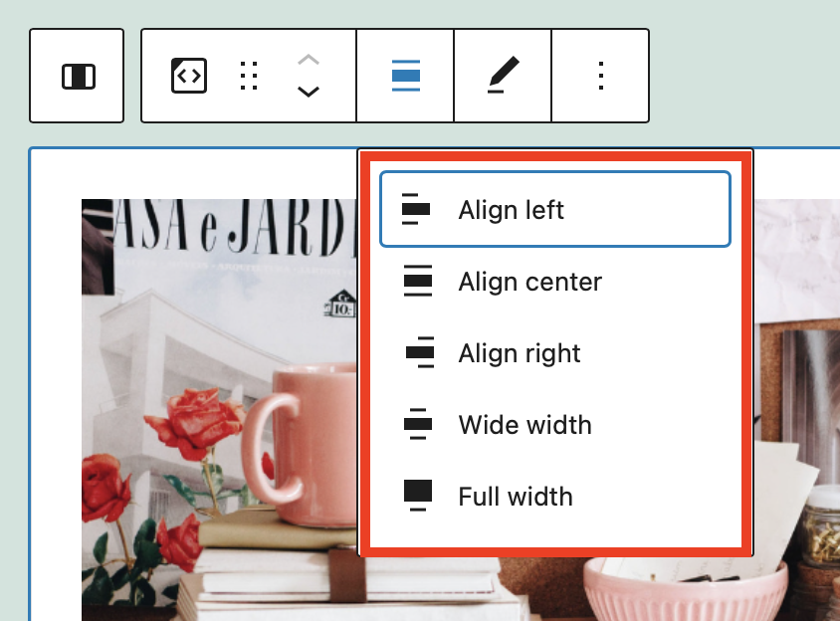Move block down with the down chevron
840x621 pixels.
309,92
